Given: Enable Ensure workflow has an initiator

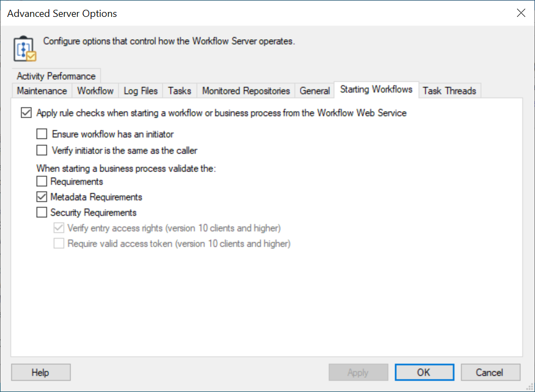Looking at the screenshot, I should tap(42, 133).
